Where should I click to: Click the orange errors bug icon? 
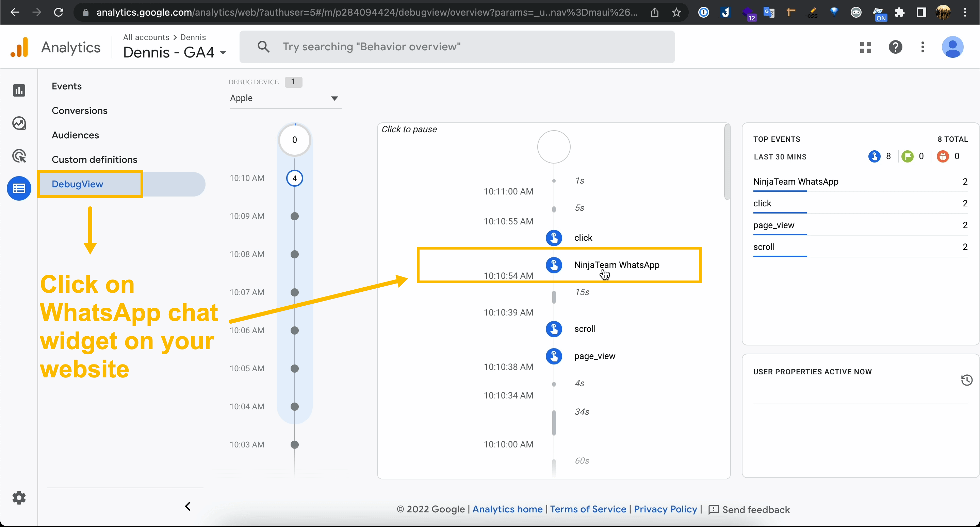pos(943,156)
